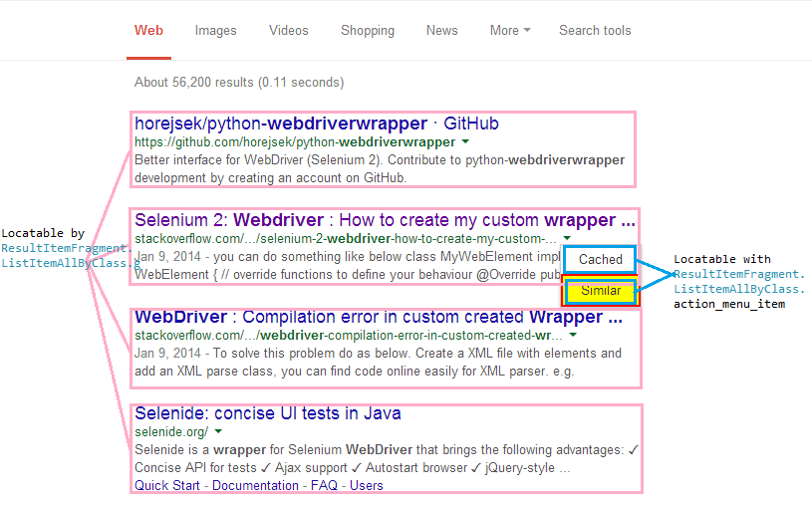Viewport: 812px width, 505px height.
Task: Open the Videos search tab
Action: click(x=289, y=31)
